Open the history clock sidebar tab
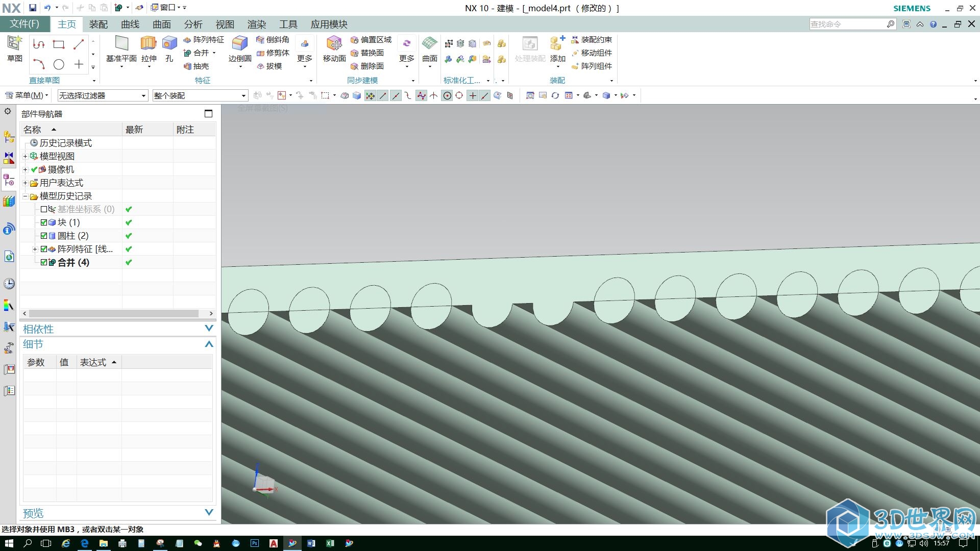The image size is (980, 551). click(x=9, y=284)
